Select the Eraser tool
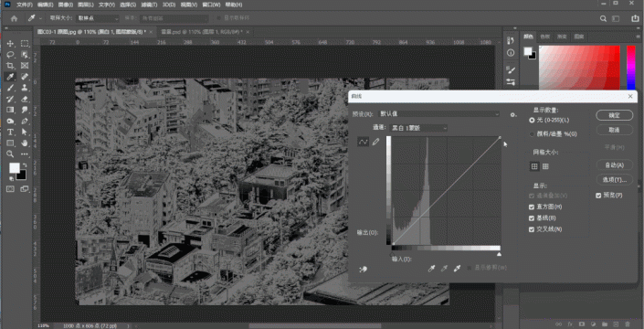The image size is (644, 329). pyautogui.click(x=25, y=99)
